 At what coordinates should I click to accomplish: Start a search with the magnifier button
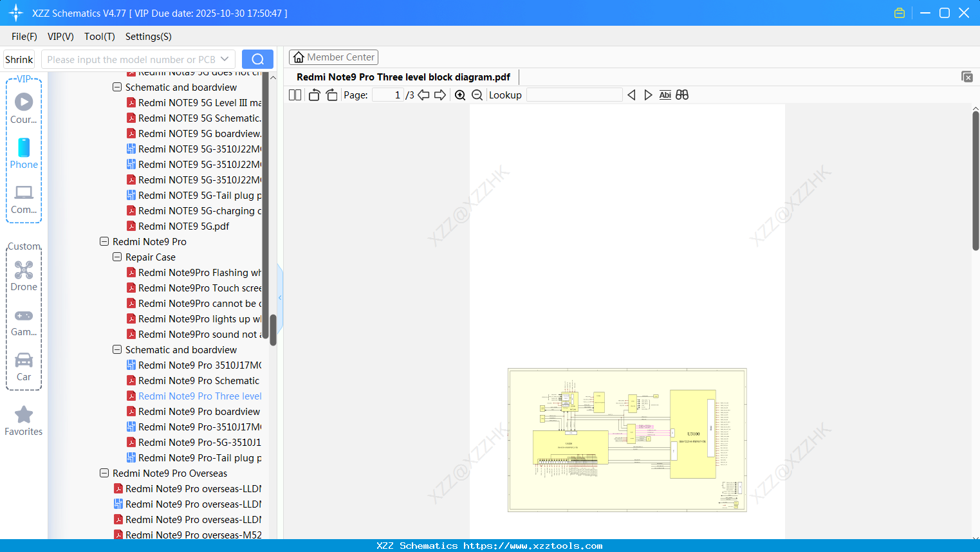(x=257, y=59)
